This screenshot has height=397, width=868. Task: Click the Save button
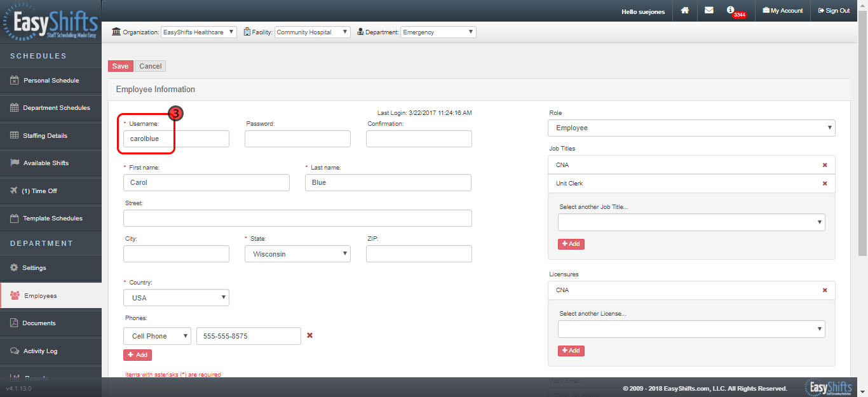(120, 66)
